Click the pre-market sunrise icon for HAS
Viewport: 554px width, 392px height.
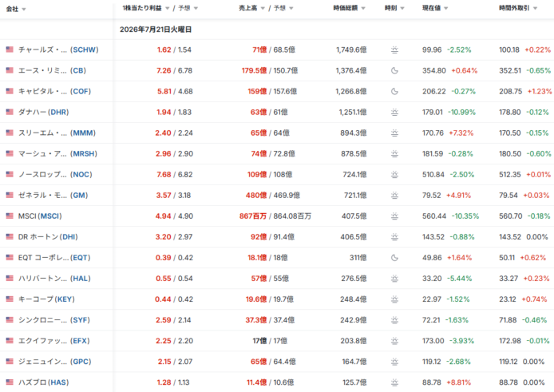click(x=394, y=382)
